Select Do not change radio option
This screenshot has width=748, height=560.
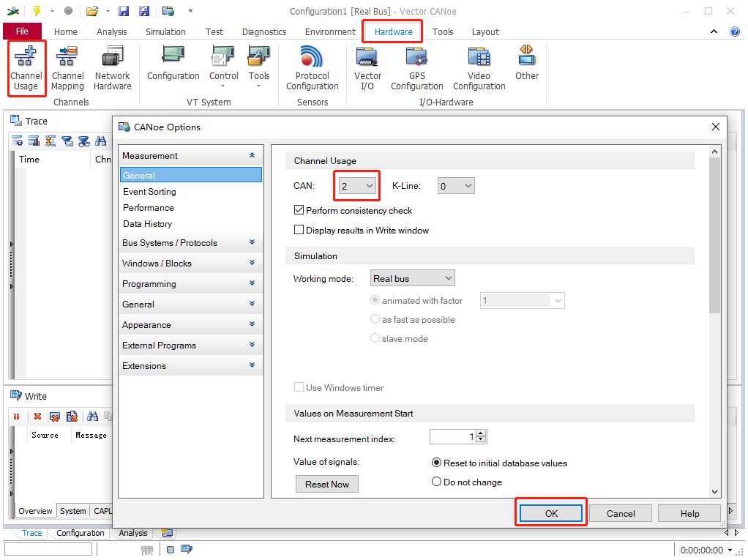436,481
